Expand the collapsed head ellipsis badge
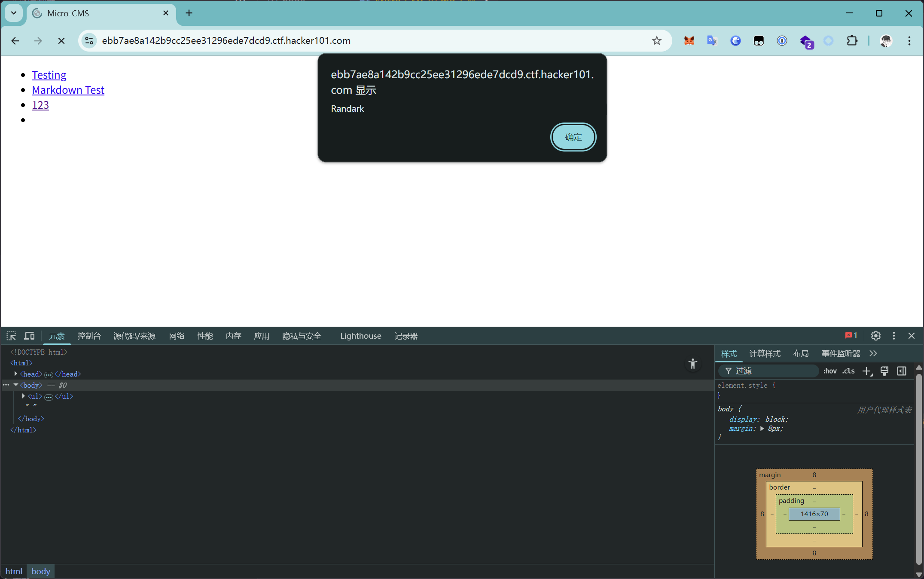 [49, 374]
